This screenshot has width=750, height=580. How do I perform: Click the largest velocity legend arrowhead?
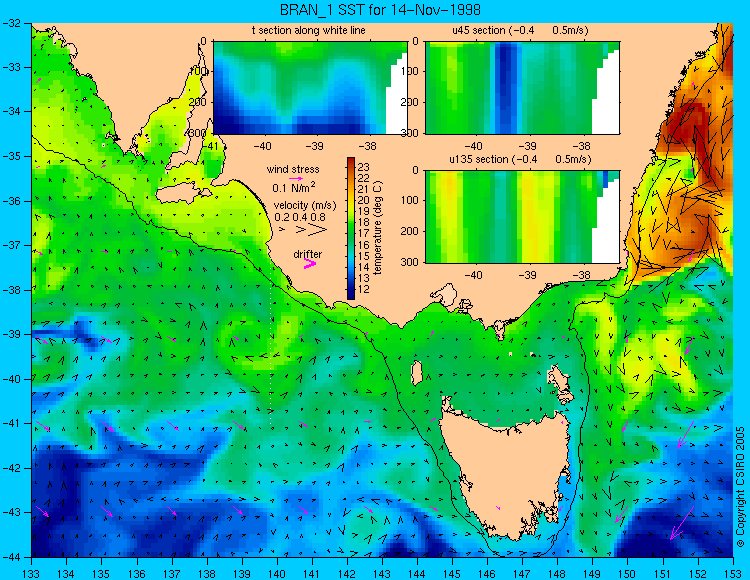(x=317, y=230)
